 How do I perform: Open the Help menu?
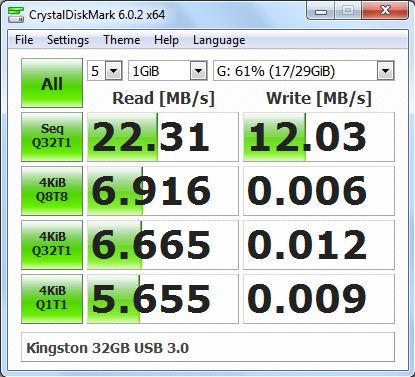pos(166,40)
